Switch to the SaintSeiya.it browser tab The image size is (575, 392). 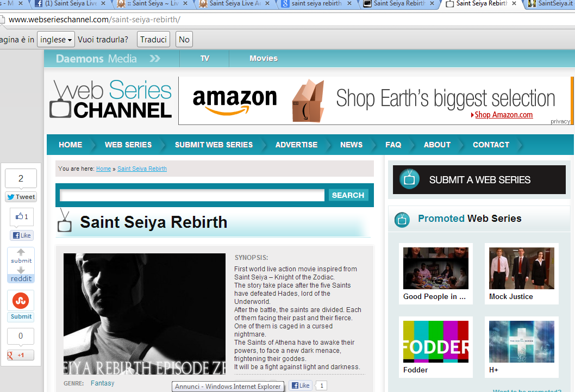pyautogui.click(x=550, y=4)
